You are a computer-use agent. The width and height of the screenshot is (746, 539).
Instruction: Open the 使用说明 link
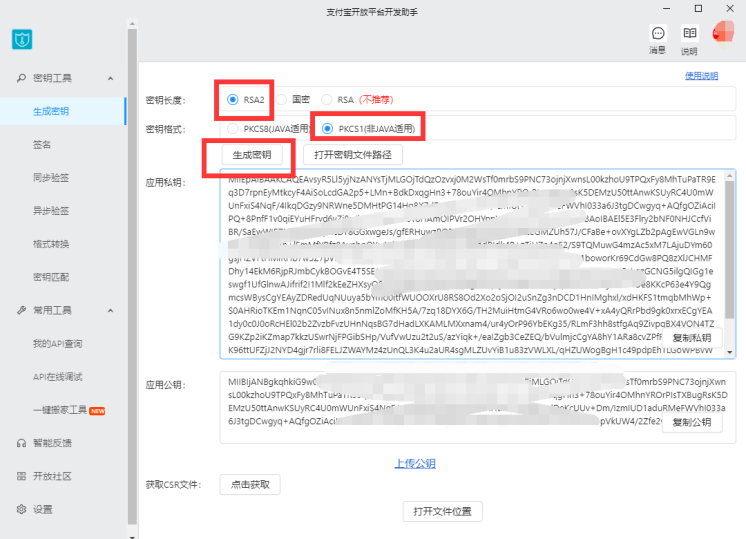(x=701, y=76)
